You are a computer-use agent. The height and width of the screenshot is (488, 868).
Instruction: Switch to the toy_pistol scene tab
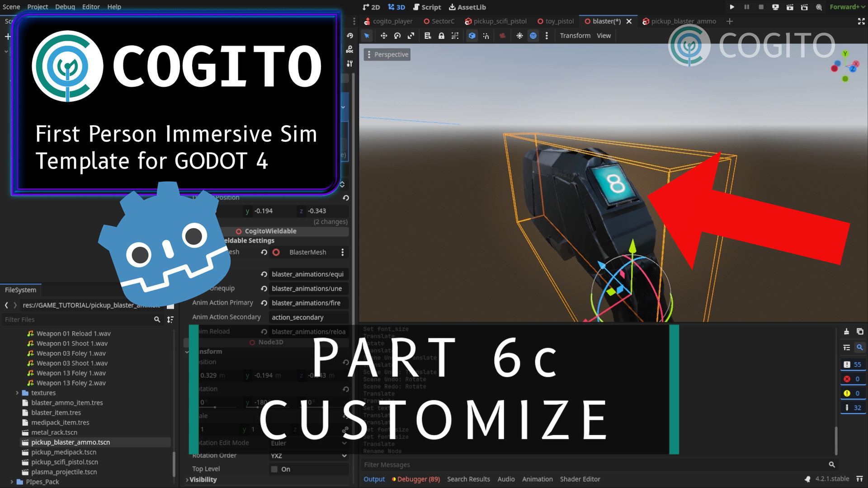[556, 21]
